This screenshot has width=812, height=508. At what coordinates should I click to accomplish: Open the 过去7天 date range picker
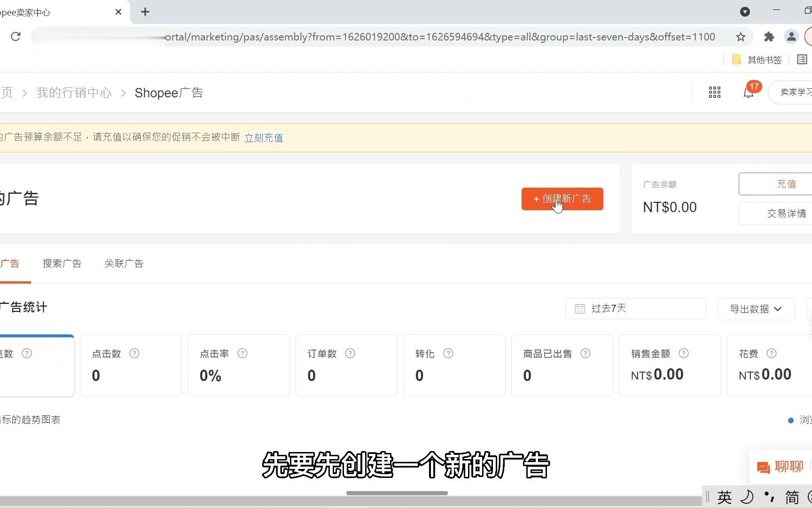click(635, 309)
